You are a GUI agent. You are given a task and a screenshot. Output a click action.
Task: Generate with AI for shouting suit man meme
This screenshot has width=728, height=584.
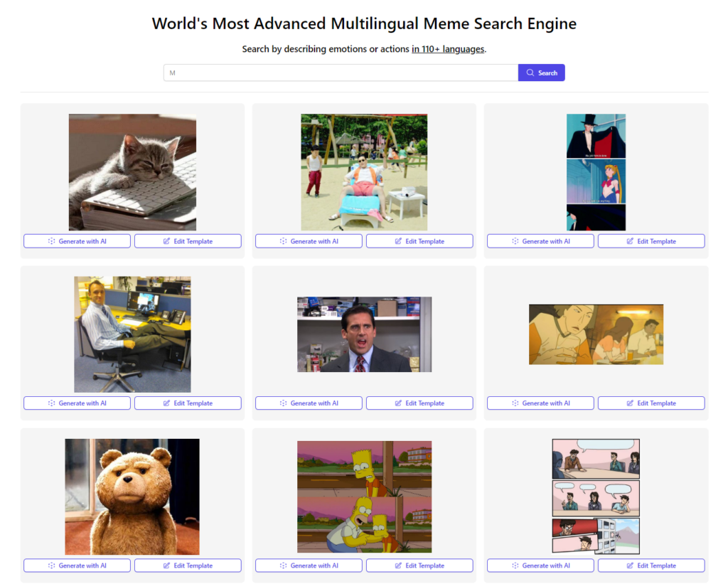pos(309,403)
